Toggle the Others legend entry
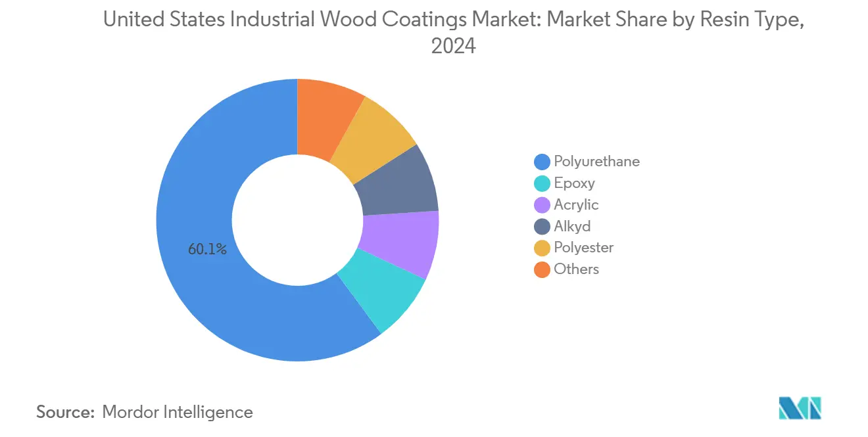Screen dimensions: 868x437 point(576,269)
